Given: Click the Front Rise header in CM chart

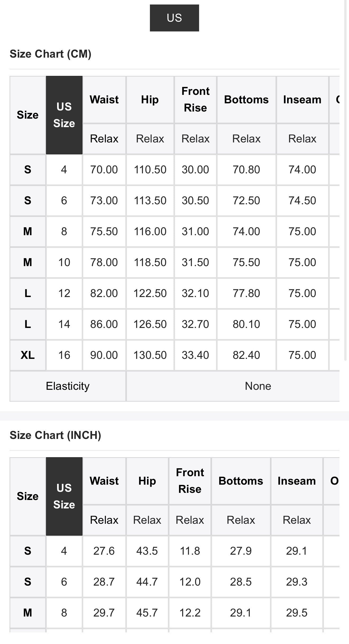Looking at the screenshot, I should click(x=195, y=100).
